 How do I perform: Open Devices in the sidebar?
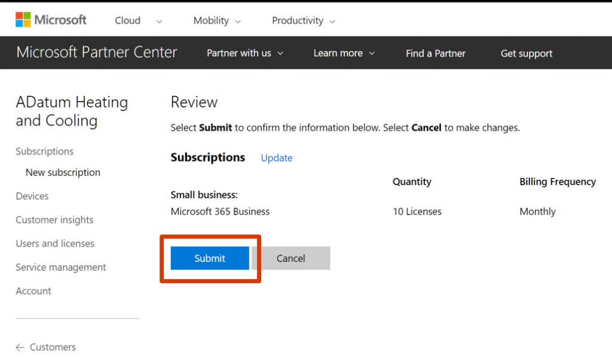point(32,196)
